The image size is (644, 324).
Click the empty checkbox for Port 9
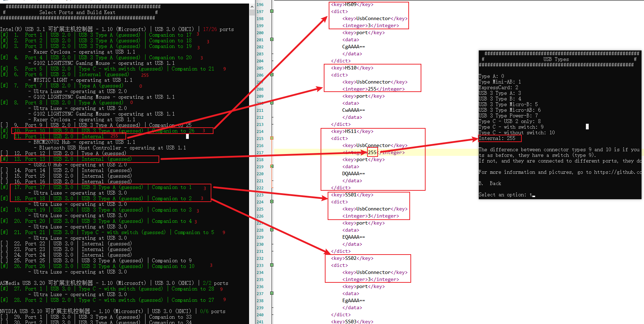click(4, 125)
